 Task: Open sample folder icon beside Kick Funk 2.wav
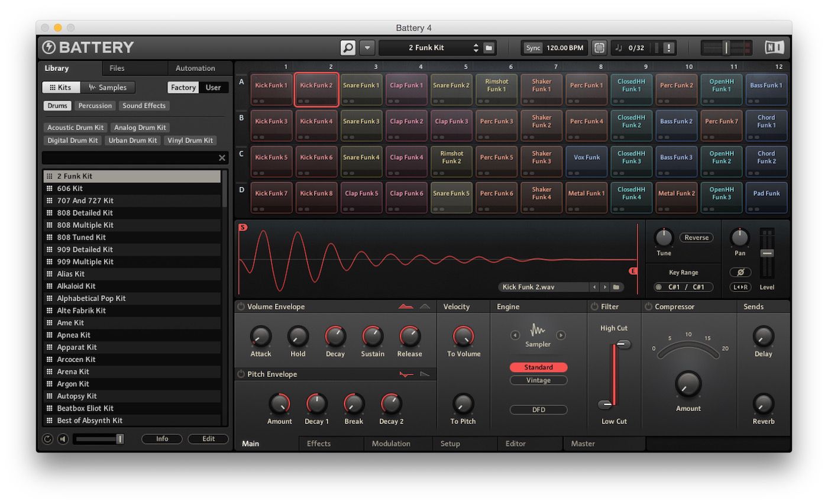pos(616,287)
